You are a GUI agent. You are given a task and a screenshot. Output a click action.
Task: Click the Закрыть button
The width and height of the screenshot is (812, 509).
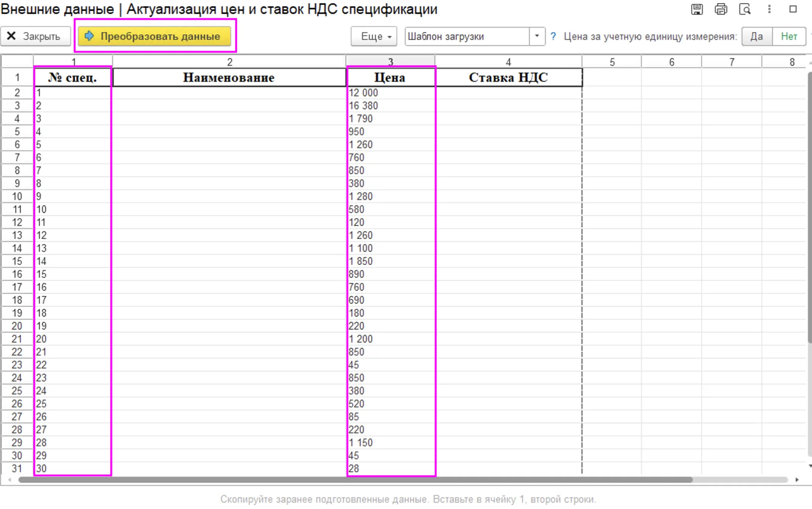pos(35,37)
